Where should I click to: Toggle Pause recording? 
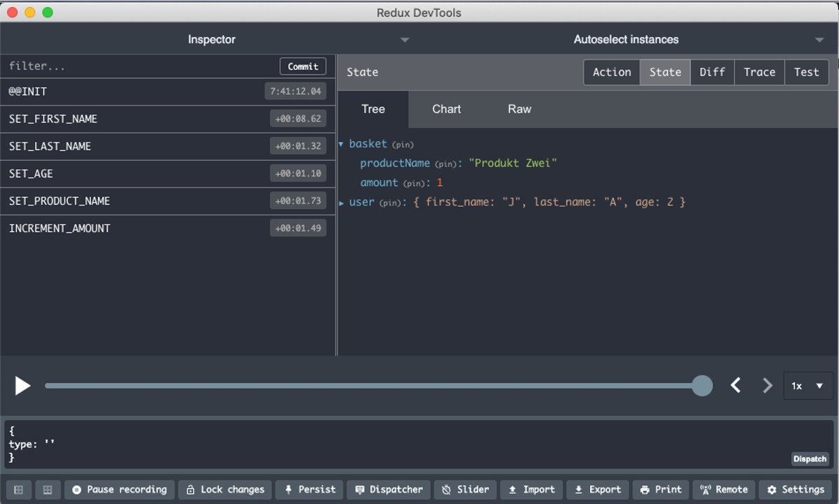pos(120,489)
